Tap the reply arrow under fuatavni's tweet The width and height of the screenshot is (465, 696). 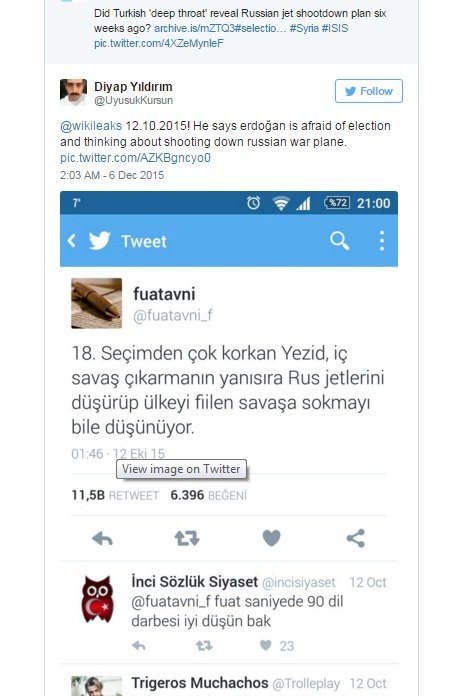(102, 539)
